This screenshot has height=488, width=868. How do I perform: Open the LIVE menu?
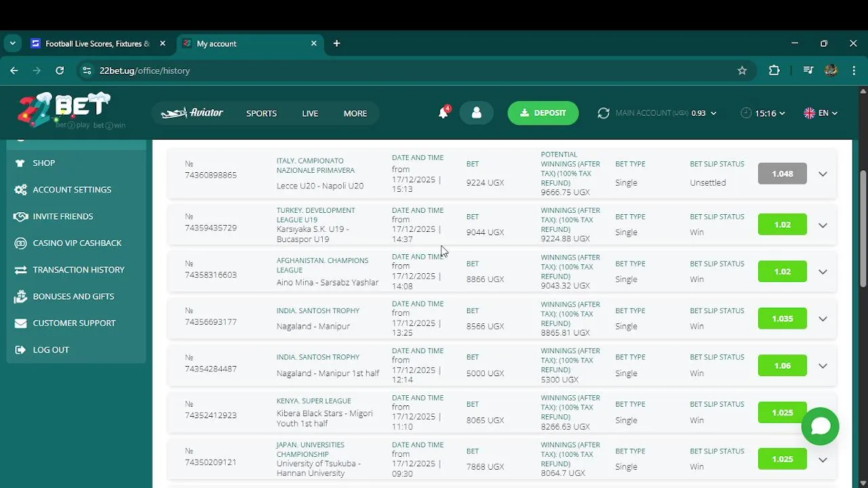(310, 113)
